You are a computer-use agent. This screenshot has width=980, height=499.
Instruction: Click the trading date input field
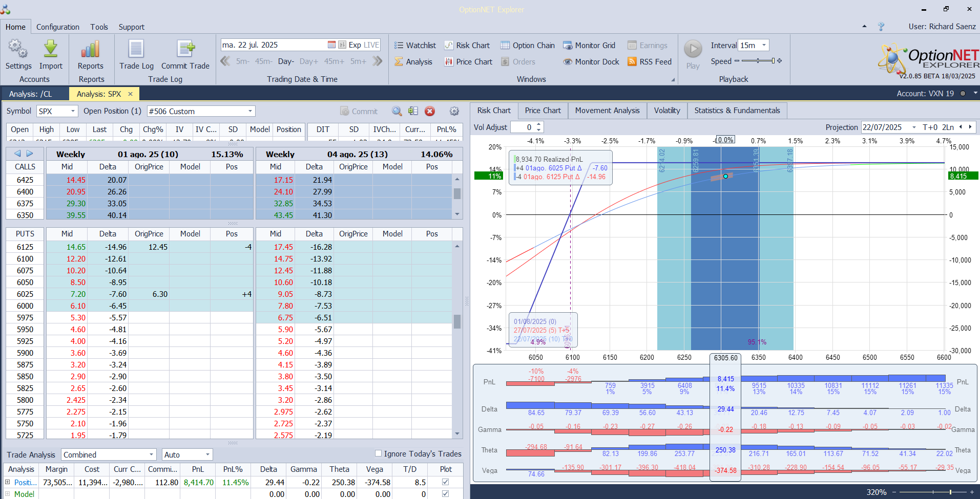click(274, 45)
